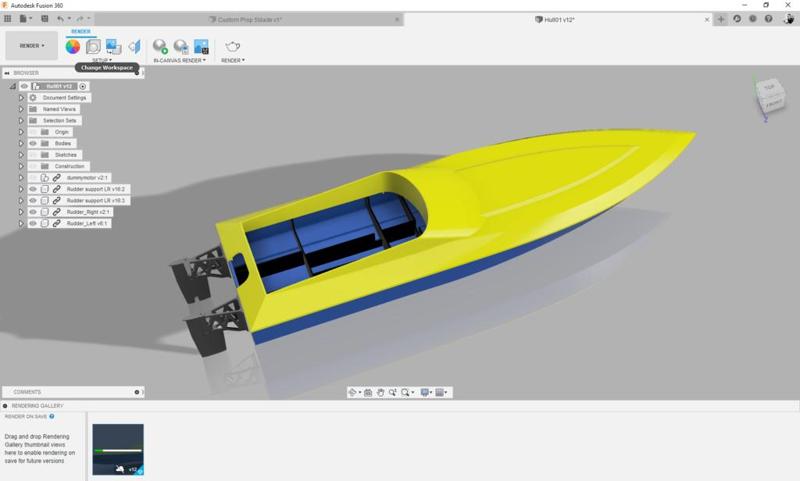Select Rudder support LR v10:3 in browser
Viewport: 800px width, 481px height.
coord(96,200)
